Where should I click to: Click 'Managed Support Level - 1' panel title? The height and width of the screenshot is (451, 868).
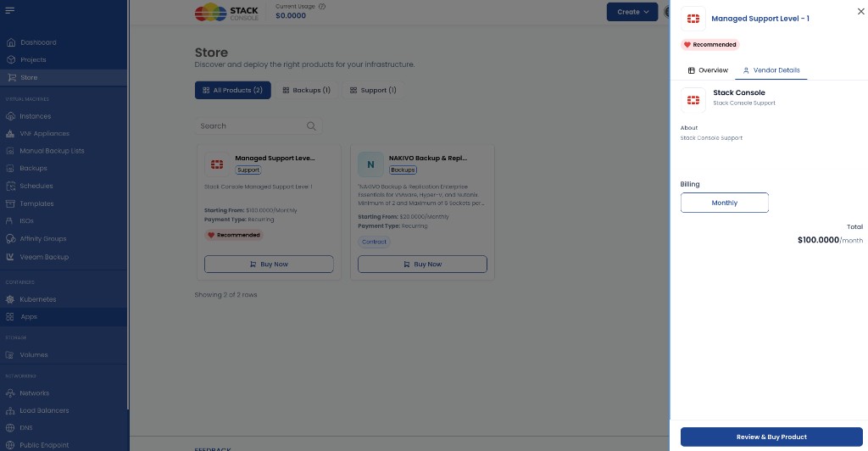point(760,19)
